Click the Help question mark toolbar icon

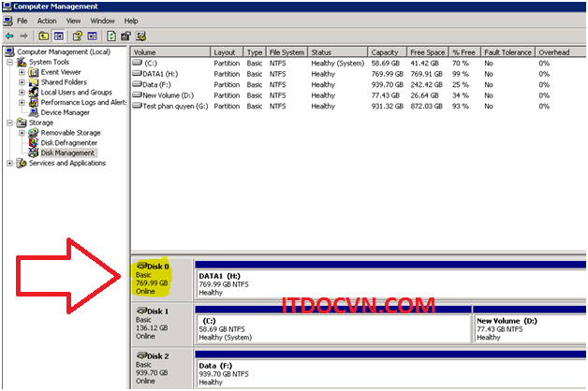pos(78,36)
